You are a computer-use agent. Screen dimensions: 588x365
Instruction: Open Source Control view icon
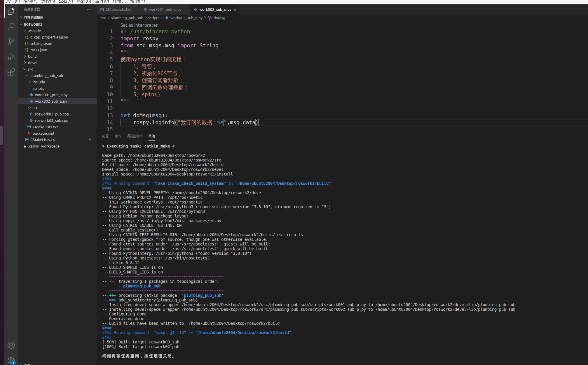tap(11, 42)
